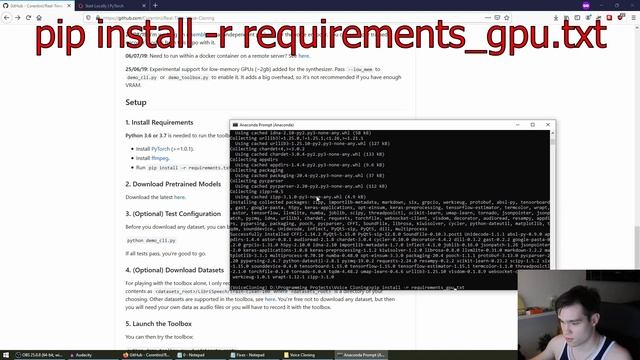Maximize the Anaconda Prompt window
This screenshot has width=640, height=360.
tap(533, 124)
